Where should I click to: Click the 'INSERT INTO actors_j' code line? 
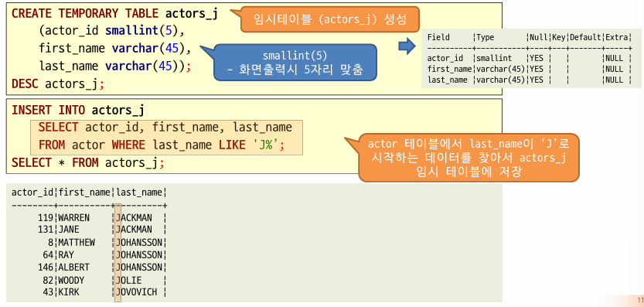coord(77,111)
